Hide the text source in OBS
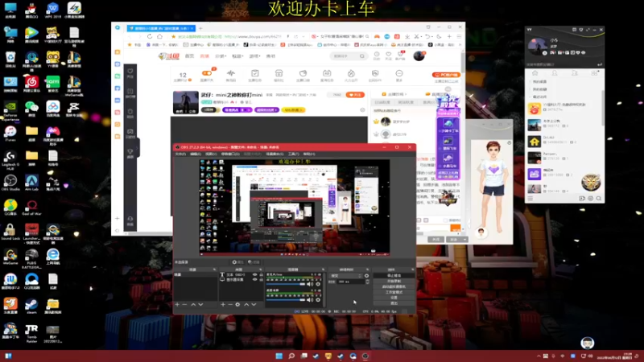The height and width of the screenshot is (362, 644). (x=254, y=274)
